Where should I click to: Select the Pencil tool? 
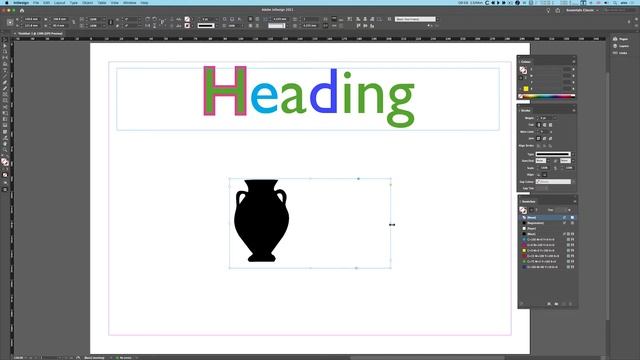5,89
